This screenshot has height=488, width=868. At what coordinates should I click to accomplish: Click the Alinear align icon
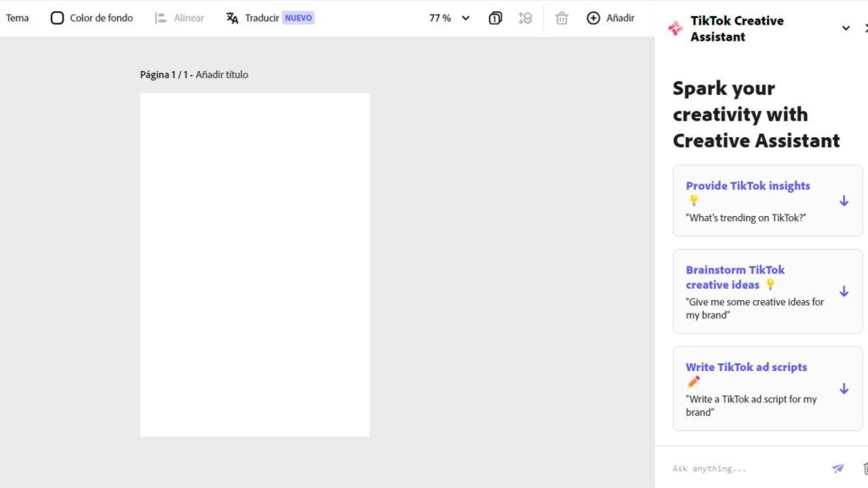point(160,18)
